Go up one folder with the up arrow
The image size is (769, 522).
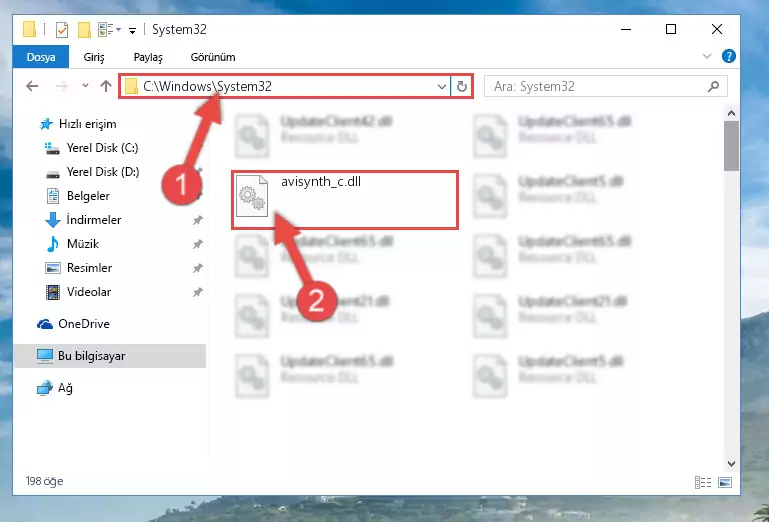click(105, 86)
